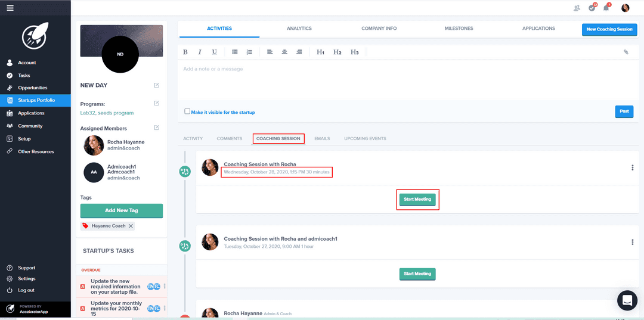Open options menu for Rocha and admicoach1 session

pyautogui.click(x=633, y=242)
